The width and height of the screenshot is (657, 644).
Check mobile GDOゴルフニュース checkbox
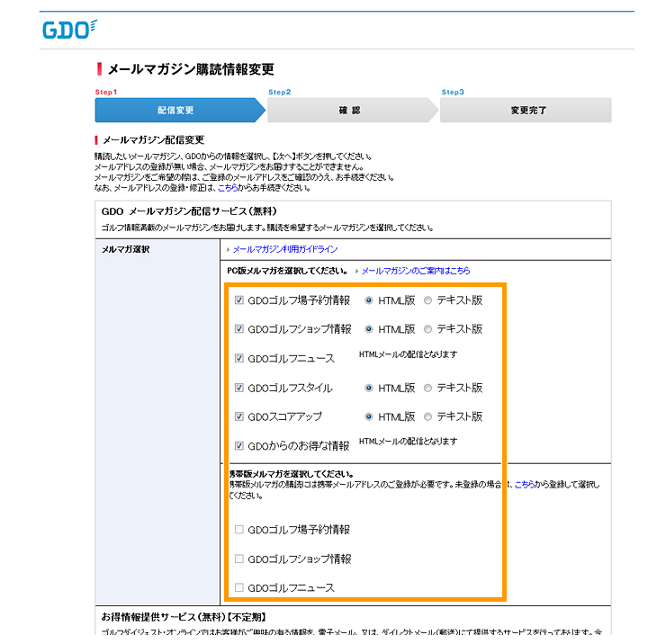tap(238, 587)
